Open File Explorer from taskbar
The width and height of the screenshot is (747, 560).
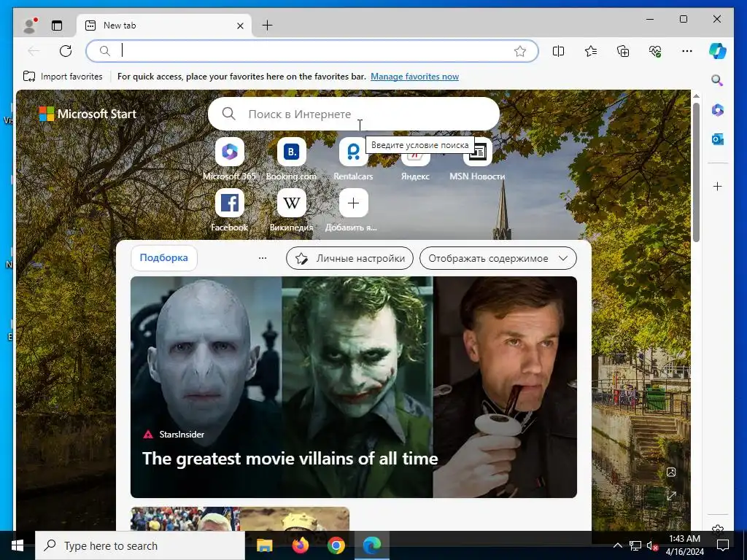[264, 545]
